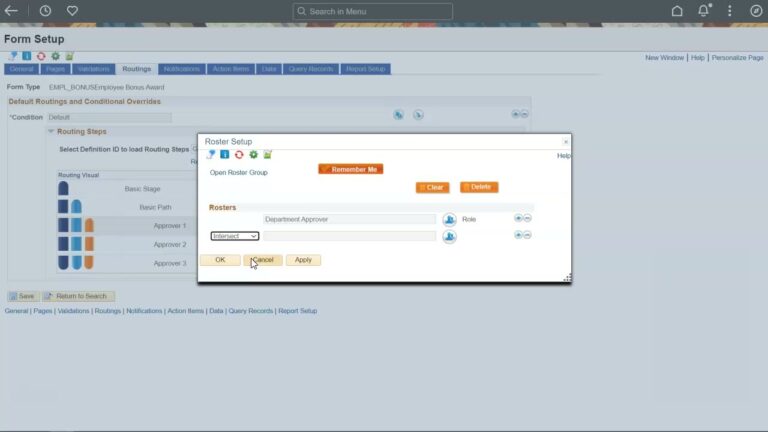Click the green clipboard icon in Roster Setup
The image size is (768, 432).
[x=267, y=155]
